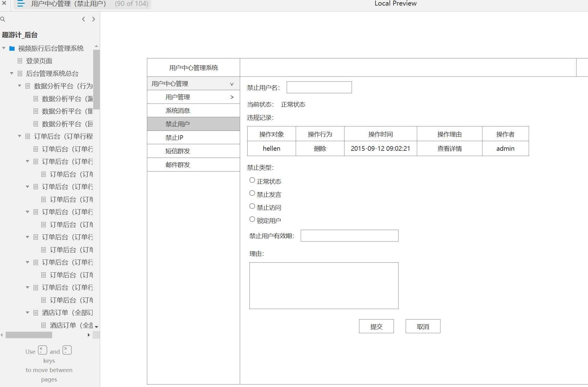This screenshot has width=588, height=387.
Task: Click the folder icon beside 视频旅行后台管理系统
Action: coord(11,48)
